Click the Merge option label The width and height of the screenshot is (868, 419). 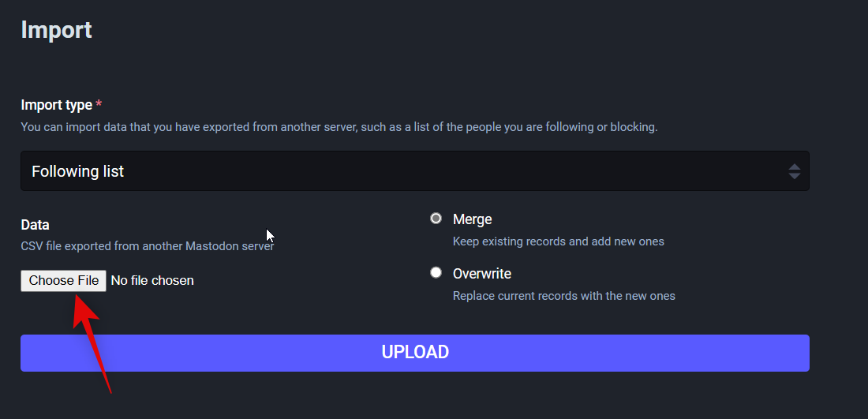tap(472, 219)
